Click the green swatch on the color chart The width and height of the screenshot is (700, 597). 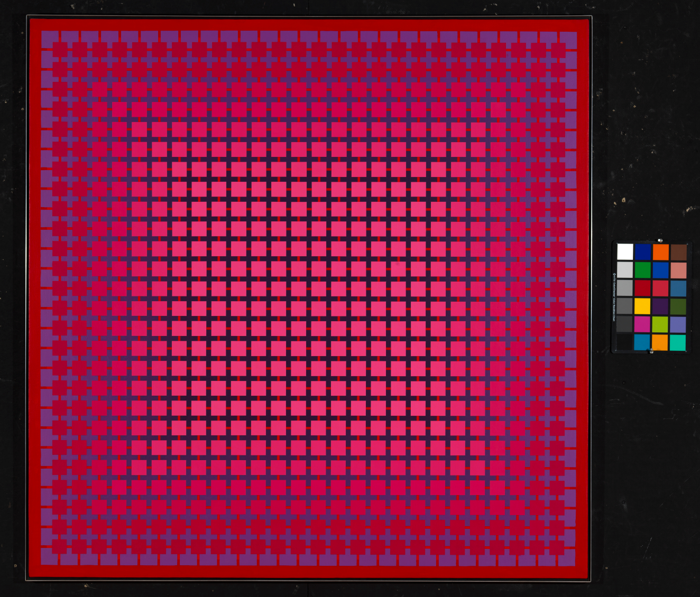coord(642,270)
